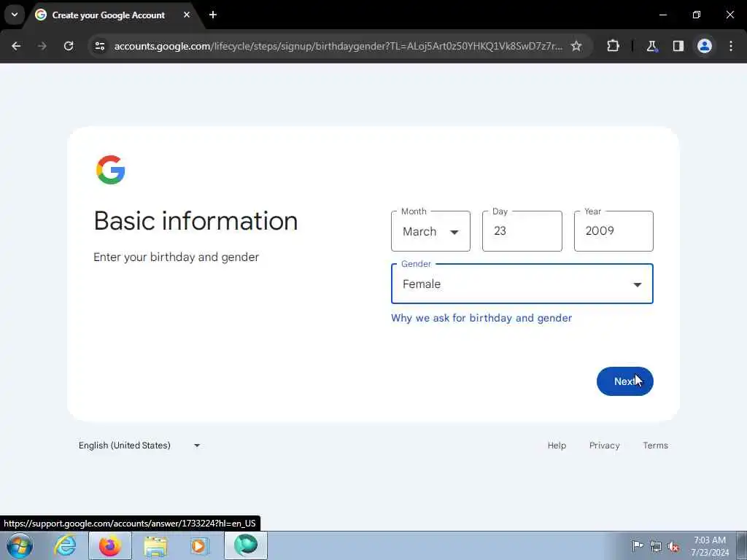
Task: Click the Next button
Action: point(624,381)
